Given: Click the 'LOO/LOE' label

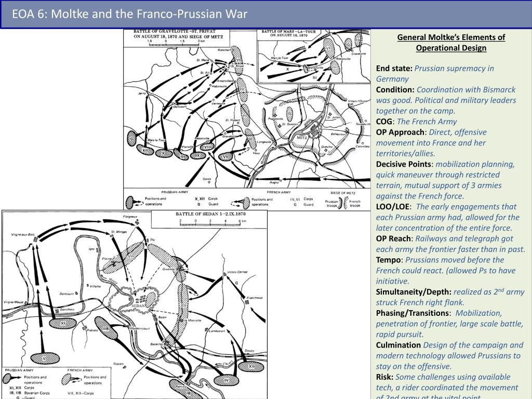Looking at the screenshot, I should click(392, 207).
